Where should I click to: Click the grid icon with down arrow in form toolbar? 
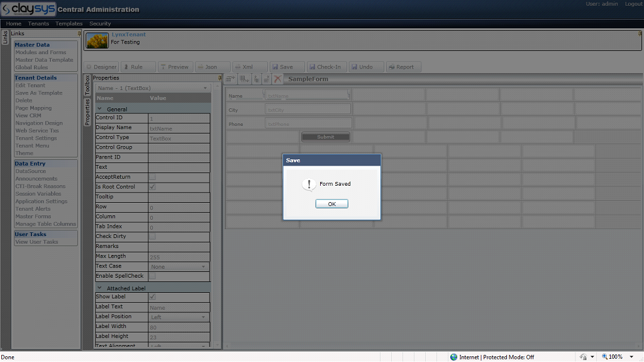tap(245, 79)
